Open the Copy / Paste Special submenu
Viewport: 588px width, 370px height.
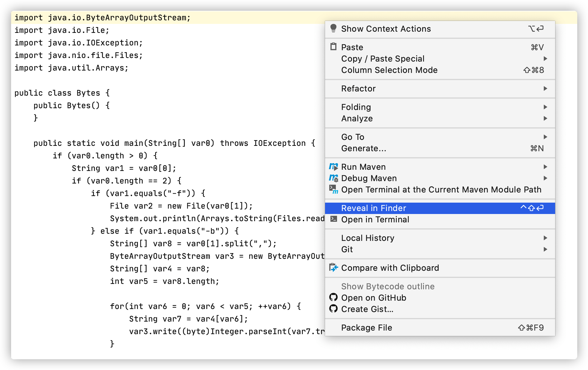click(383, 59)
